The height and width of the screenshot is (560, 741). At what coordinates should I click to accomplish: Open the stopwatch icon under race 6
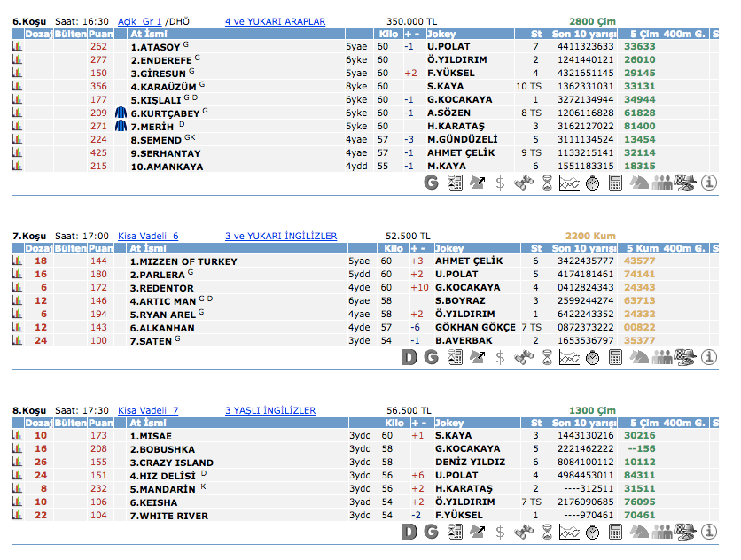(593, 183)
